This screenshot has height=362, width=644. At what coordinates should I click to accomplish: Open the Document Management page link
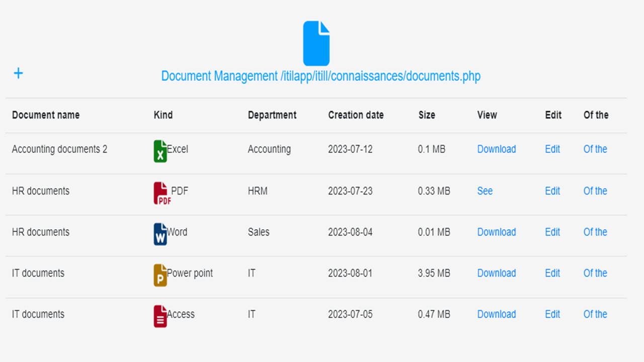pyautogui.click(x=320, y=76)
